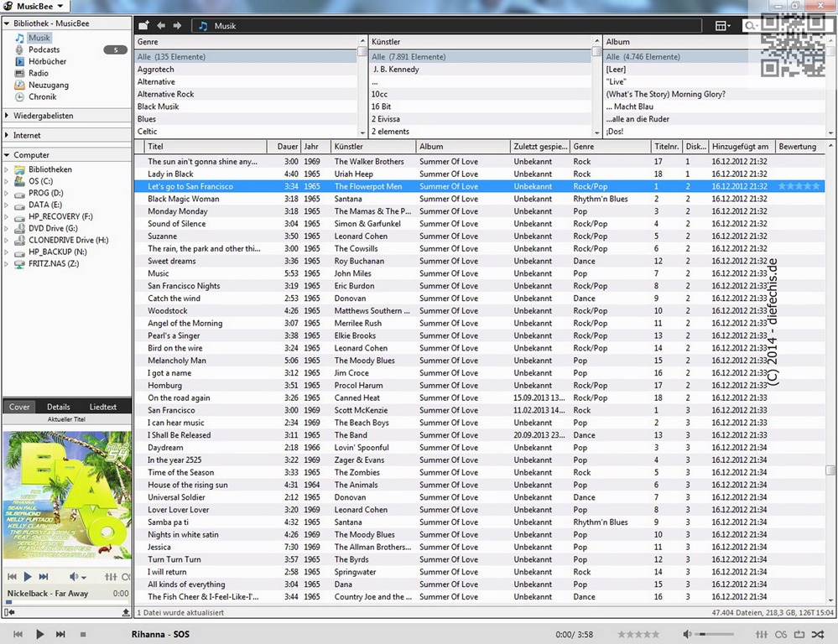The height and width of the screenshot is (644, 838).
Task: Click the BRAVO Hits album cover
Action: [67, 495]
